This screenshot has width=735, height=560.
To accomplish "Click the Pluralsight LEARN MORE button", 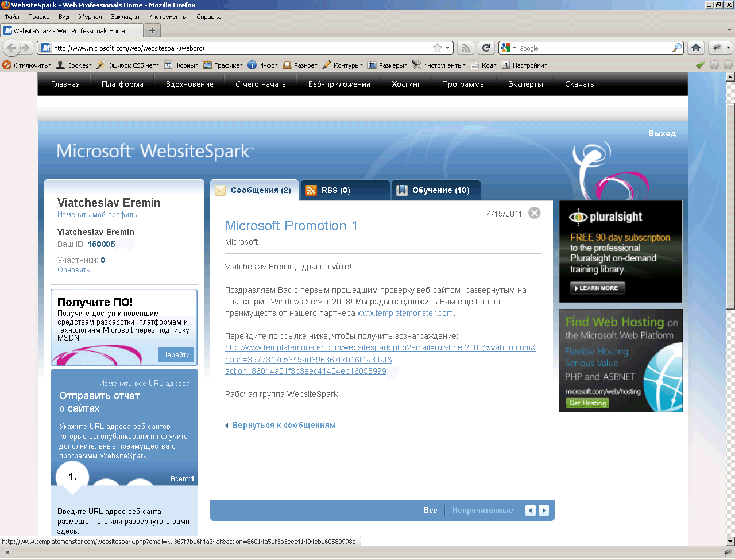I will pyautogui.click(x=598, y=288).
